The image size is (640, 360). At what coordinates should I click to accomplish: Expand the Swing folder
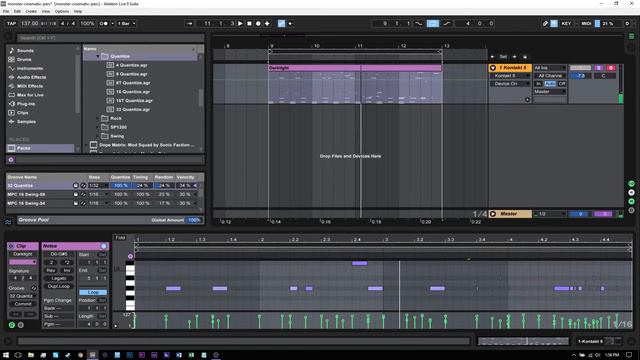click(98, 136)
